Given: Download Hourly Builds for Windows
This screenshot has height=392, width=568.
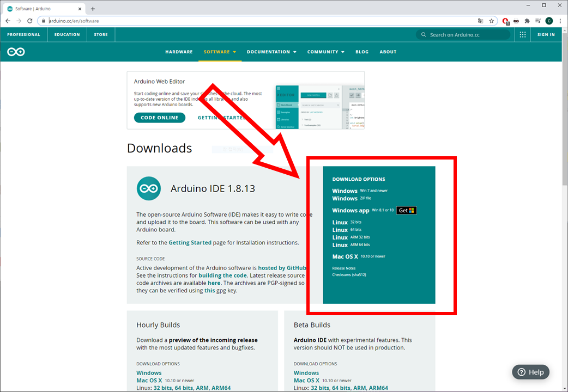Looking at the screenshot, I should coord(149,373).
